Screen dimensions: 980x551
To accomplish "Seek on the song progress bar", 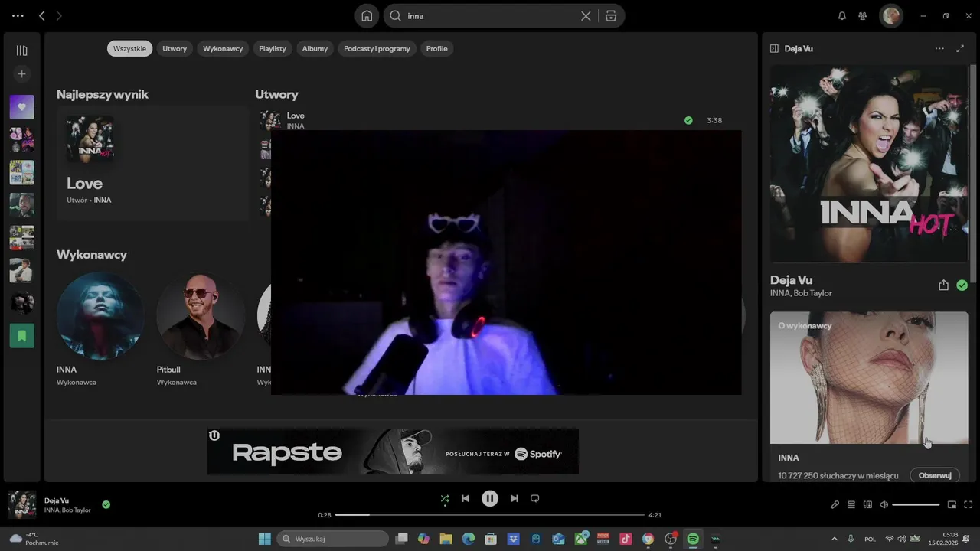I will pos(490,515).
